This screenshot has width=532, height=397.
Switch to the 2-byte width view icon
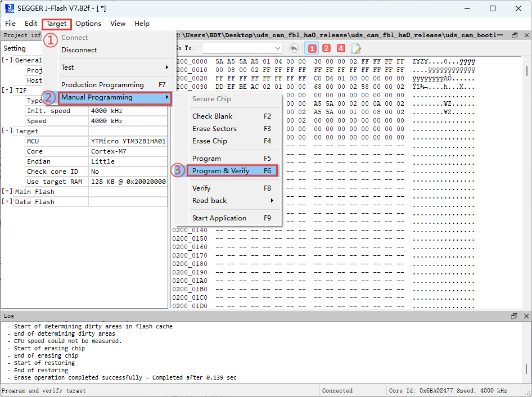(x=326, y=48)
